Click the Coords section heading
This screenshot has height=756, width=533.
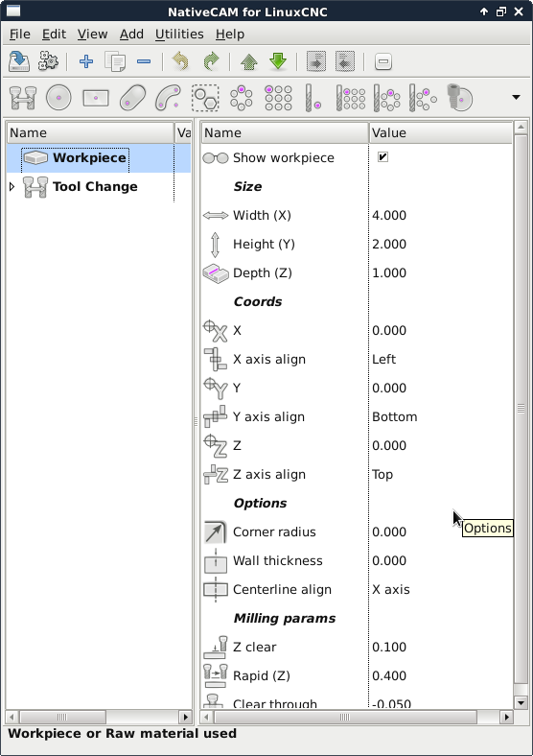pyautogui.click(x=258, y=302)
